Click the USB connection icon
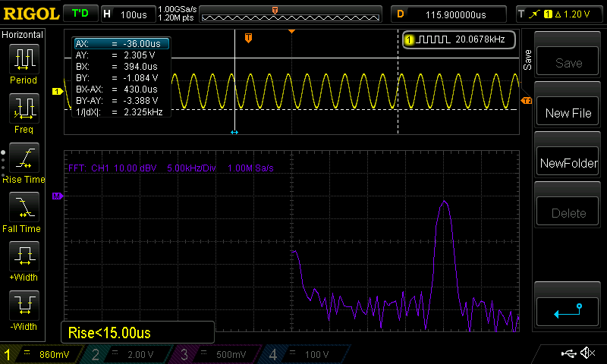The width and height of the screenshot is (607, 364). [x=568, y=353]
